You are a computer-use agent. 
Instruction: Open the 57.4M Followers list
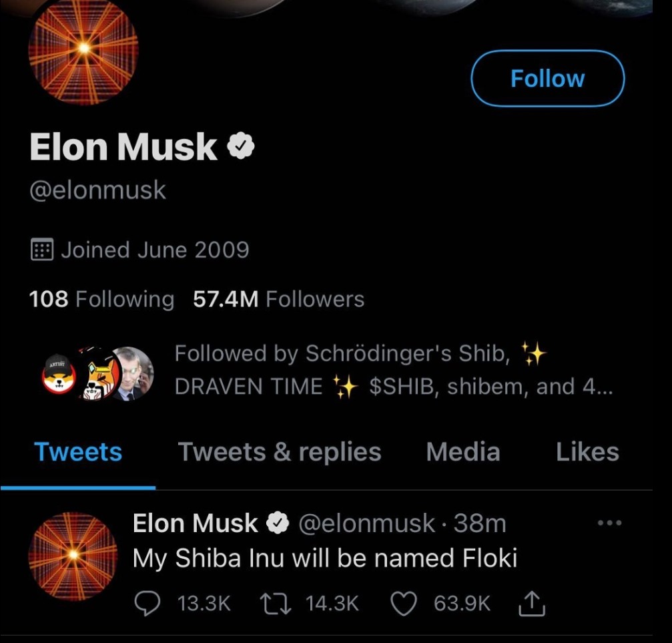tap(278, 299)
